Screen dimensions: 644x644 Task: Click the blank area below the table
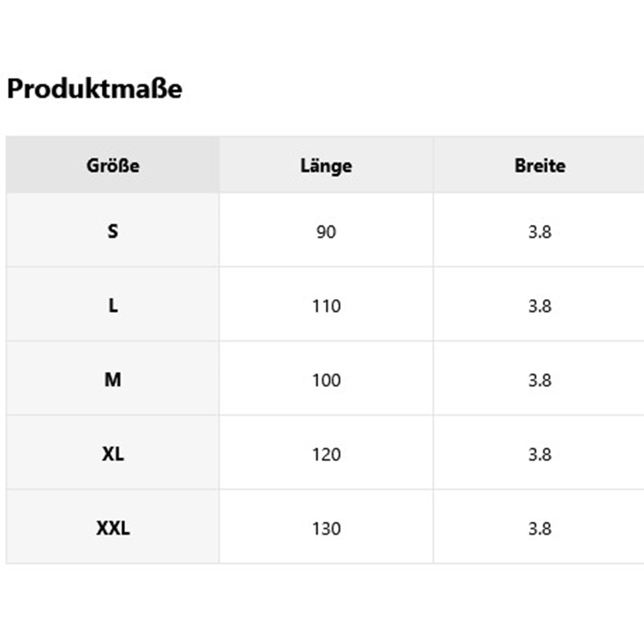(x=322, y=604)
